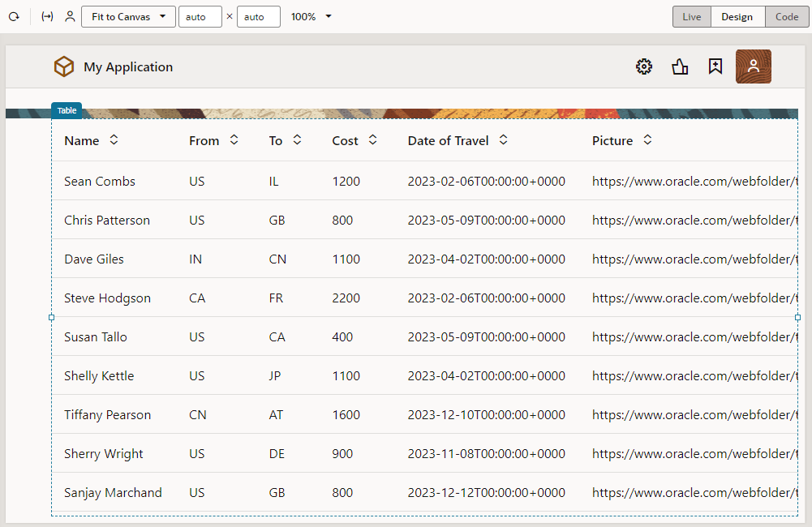Click the cost 1200 for Sean Combs
This screenshot has width=812, height=527.
pos(346,181)
